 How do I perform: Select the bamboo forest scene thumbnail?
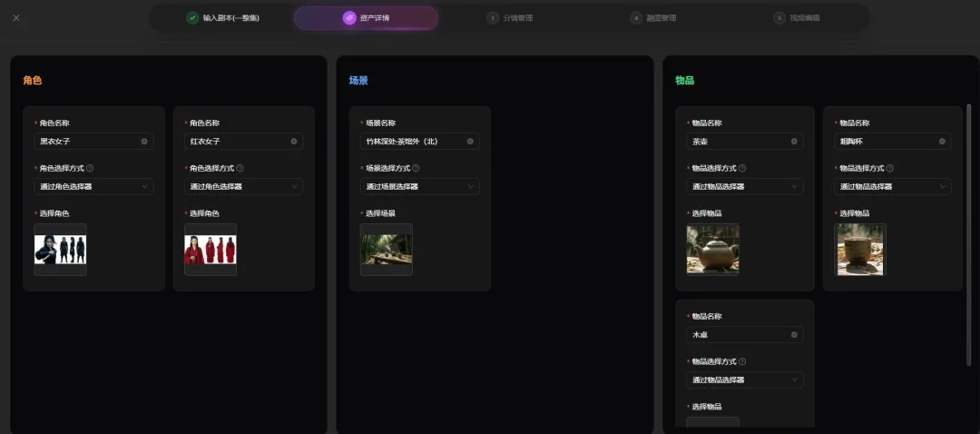click(x=387, y=250)
